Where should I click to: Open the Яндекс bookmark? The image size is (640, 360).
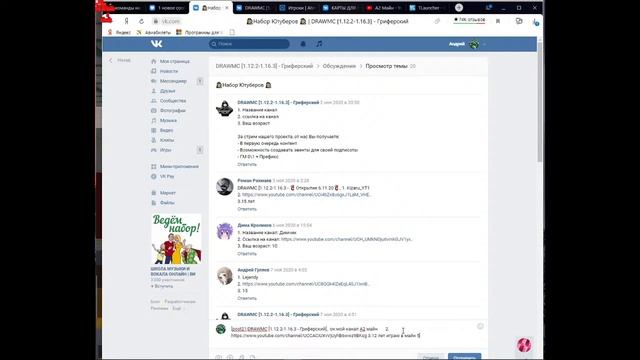pyautogui.click(x=119, y=32)
